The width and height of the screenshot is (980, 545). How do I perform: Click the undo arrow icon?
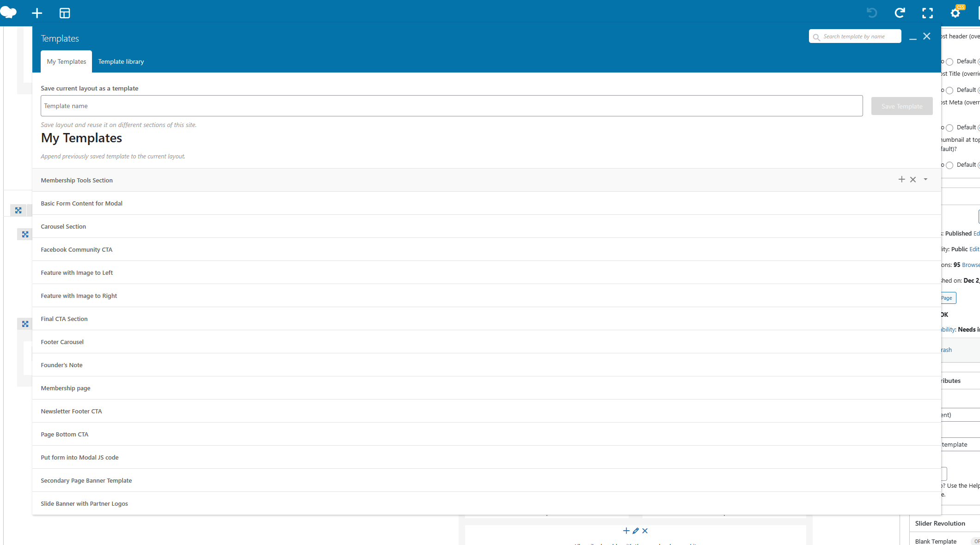pyautogui.click(x=872, y=13)
